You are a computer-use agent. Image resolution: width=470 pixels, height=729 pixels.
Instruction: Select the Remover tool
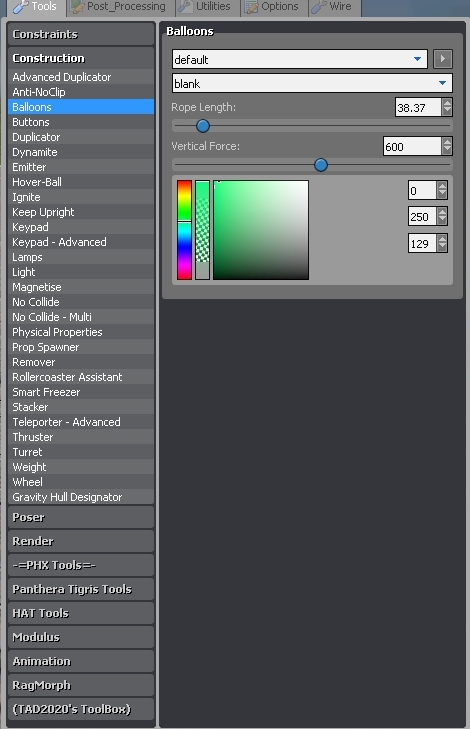tap(81, 362)
